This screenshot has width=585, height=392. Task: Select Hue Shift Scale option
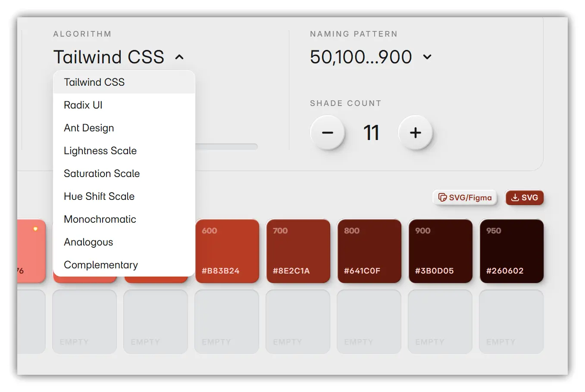coord(124,196)
